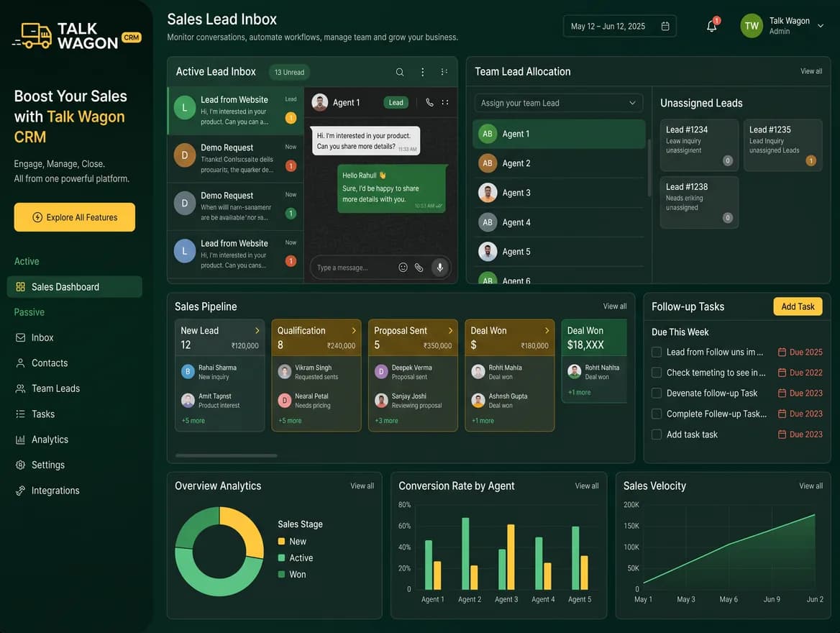Screen dimensions: 840x633
Task: Open the emoji picker in message box
Action: click(403, 268)
